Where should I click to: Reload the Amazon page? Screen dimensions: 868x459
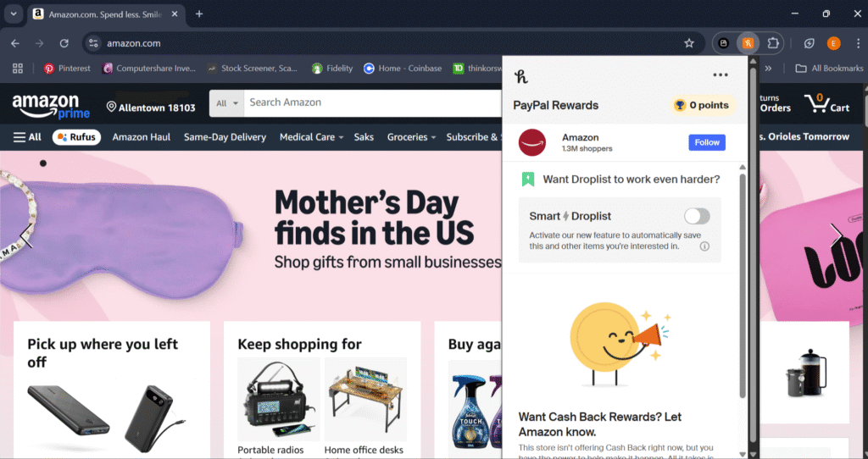64,43
